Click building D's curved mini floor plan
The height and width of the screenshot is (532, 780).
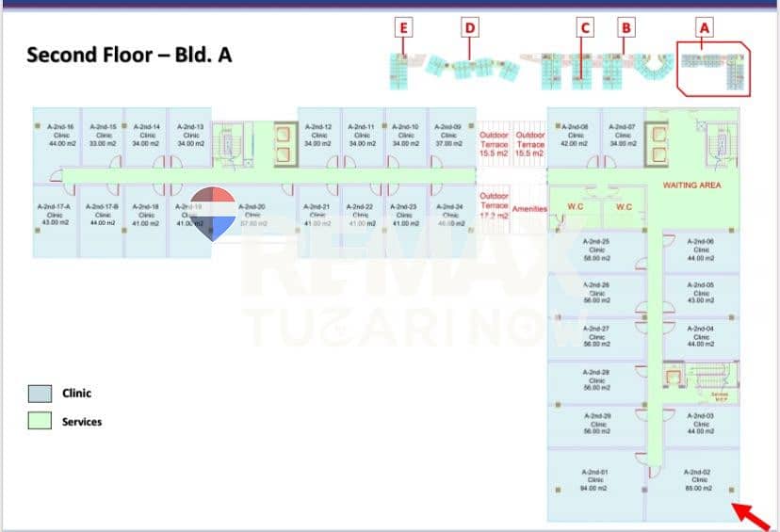point(472,67)
